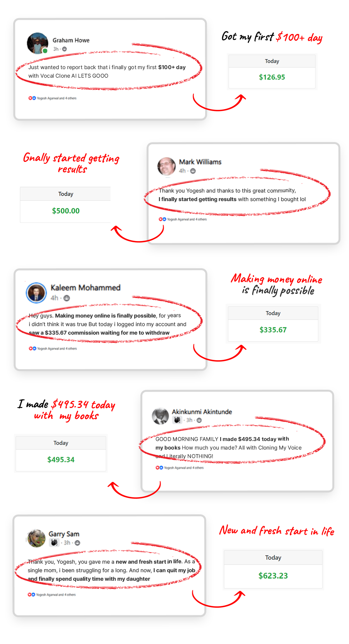The height and width of the screenshot is (644, 349).
Task: Click the $623.23 earnings figure
Action: (x=273, y=576)
